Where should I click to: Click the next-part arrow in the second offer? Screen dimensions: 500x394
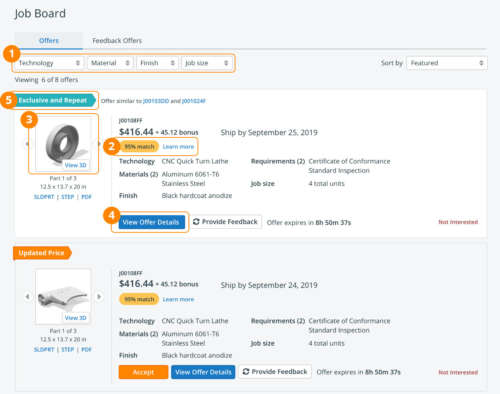pos(99,296)
